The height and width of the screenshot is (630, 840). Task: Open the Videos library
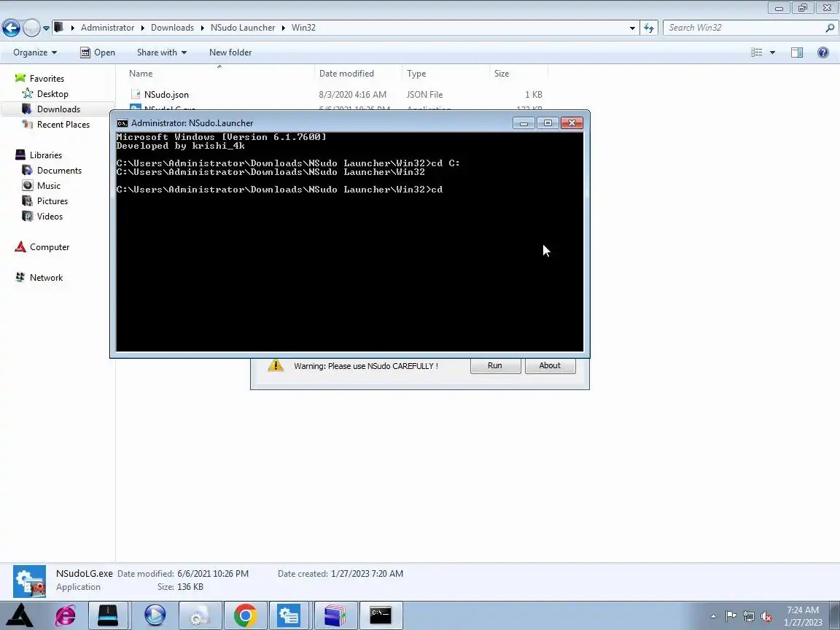(x=50, y=217)
